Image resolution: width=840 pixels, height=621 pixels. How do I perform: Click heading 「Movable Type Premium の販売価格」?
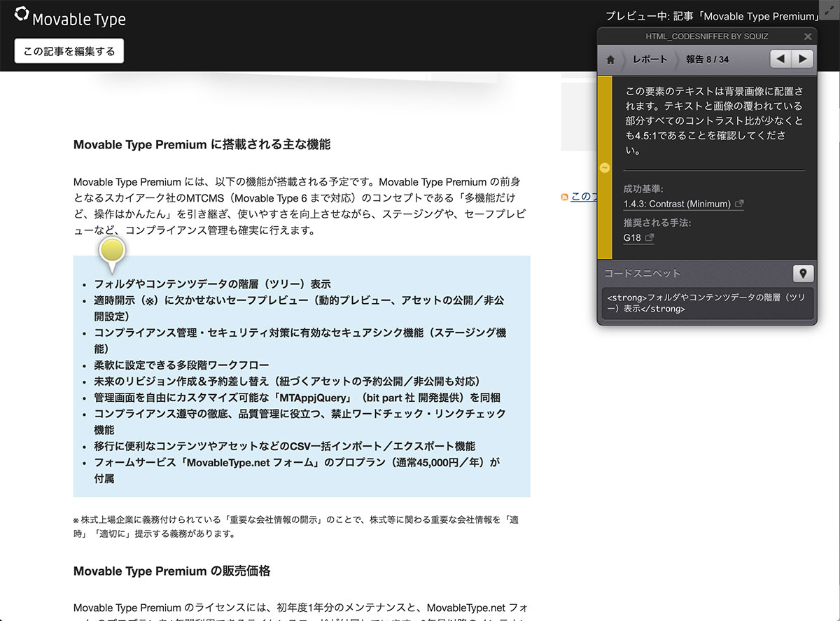pyautogui.click(x=171, y=571)
